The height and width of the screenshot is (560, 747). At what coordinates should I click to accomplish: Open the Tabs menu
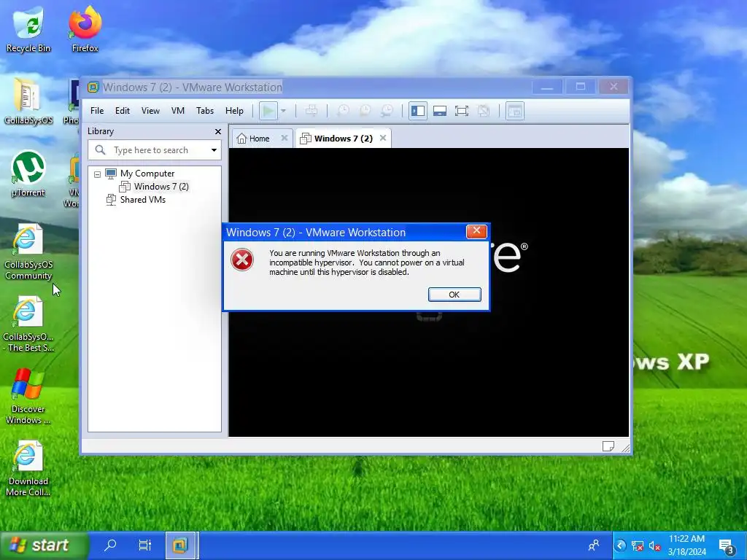click(205, 111)
